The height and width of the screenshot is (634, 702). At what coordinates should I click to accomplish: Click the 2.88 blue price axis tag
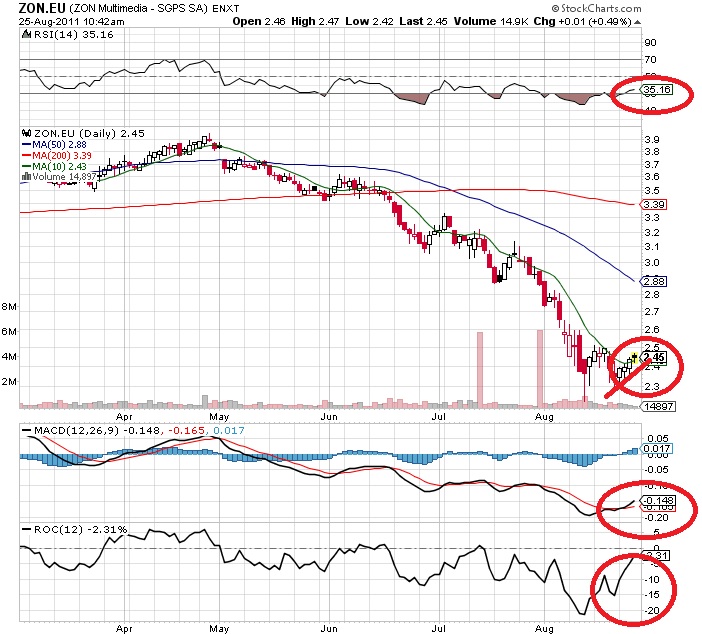click(654, 281)
